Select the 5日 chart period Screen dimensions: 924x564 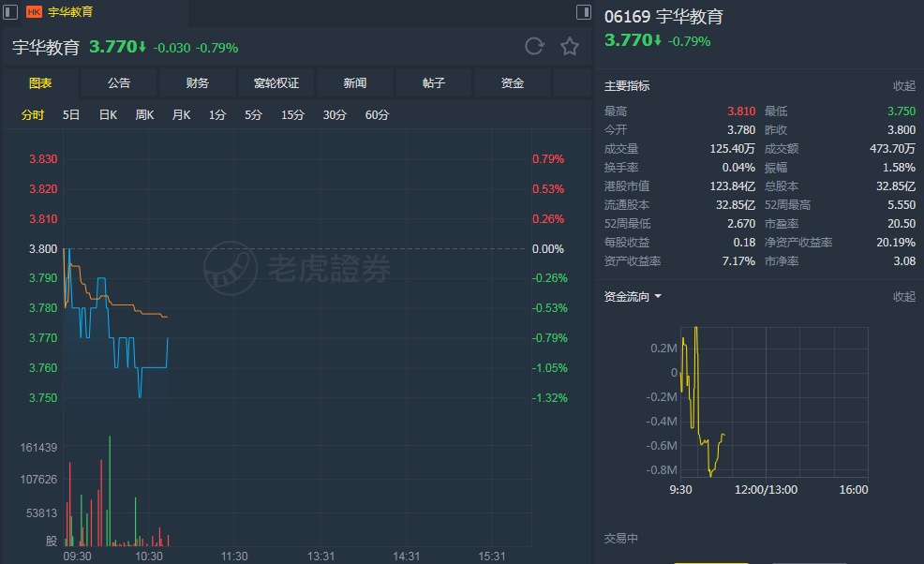[71, 115]
